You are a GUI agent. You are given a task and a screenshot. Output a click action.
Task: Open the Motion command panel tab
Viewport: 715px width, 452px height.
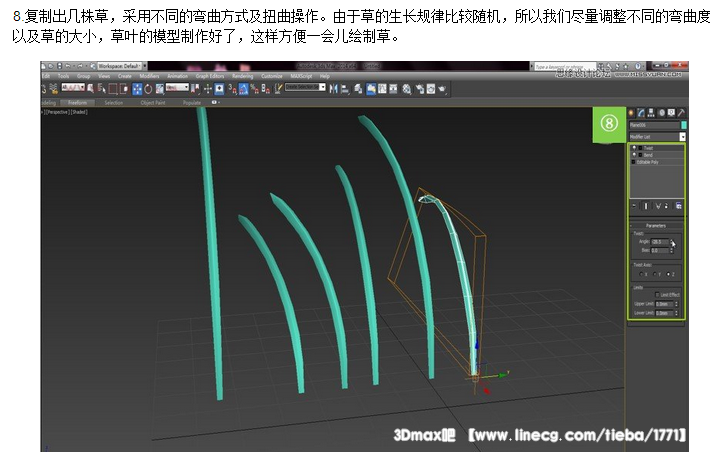661,112
